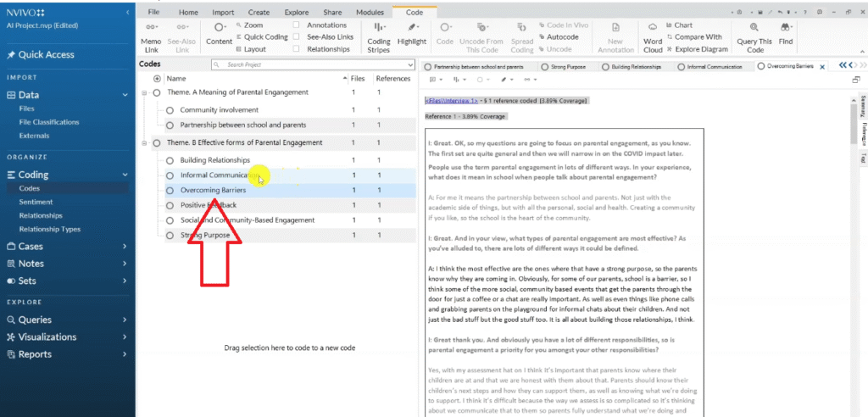Click the Content ribbon icon
The height and width of the screenshot is (417, 868).
click(219, 29)
